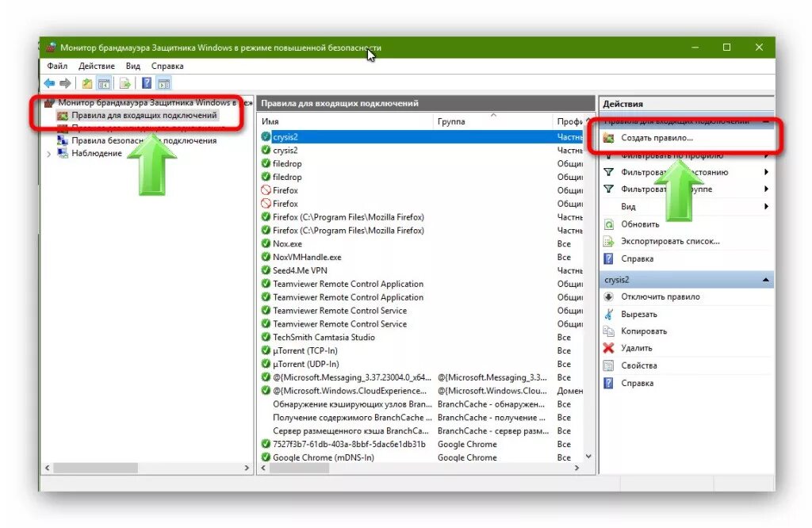Screen dimensions: 812x528
Task: Open the Файл menu
Action: 57,66
